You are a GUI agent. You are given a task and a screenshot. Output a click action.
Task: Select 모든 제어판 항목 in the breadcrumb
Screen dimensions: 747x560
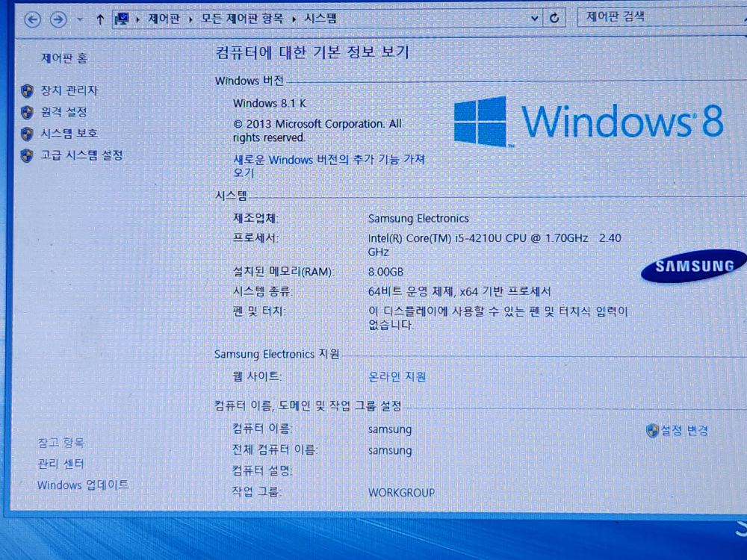point(242,19)
